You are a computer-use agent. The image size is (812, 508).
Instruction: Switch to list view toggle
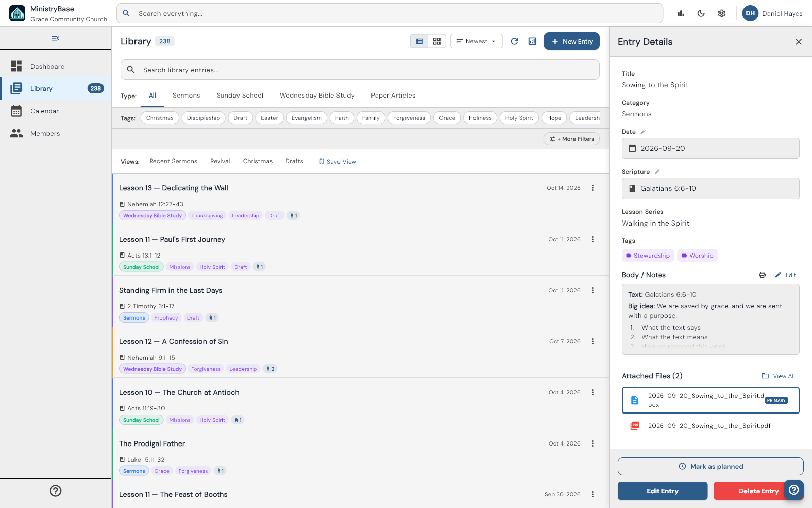tap(419, 41)
